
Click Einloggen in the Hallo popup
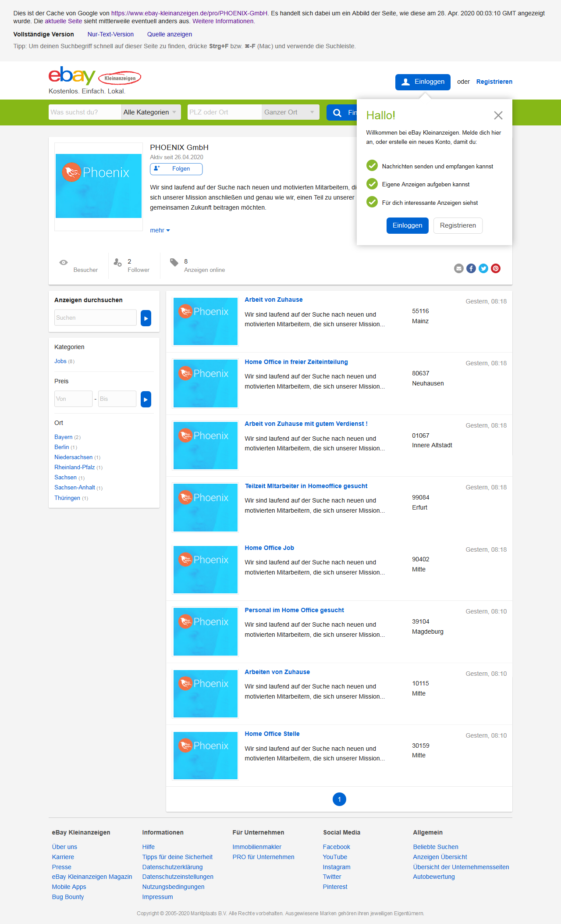click(x=408, y=225)
